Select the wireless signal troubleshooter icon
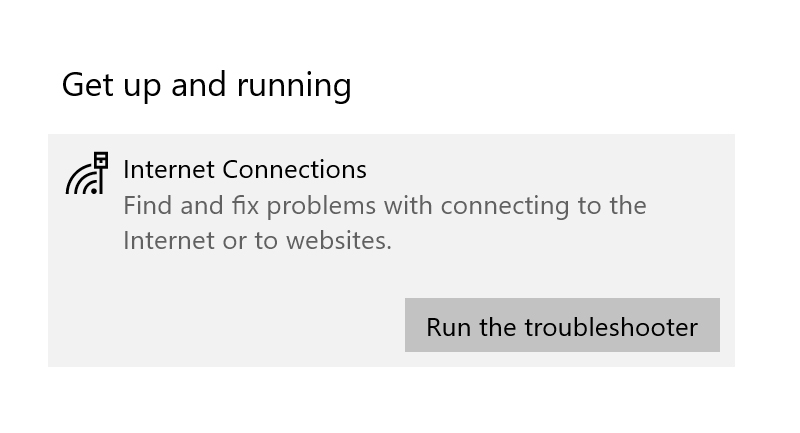800x433 pixels. (x=86, y=175)
